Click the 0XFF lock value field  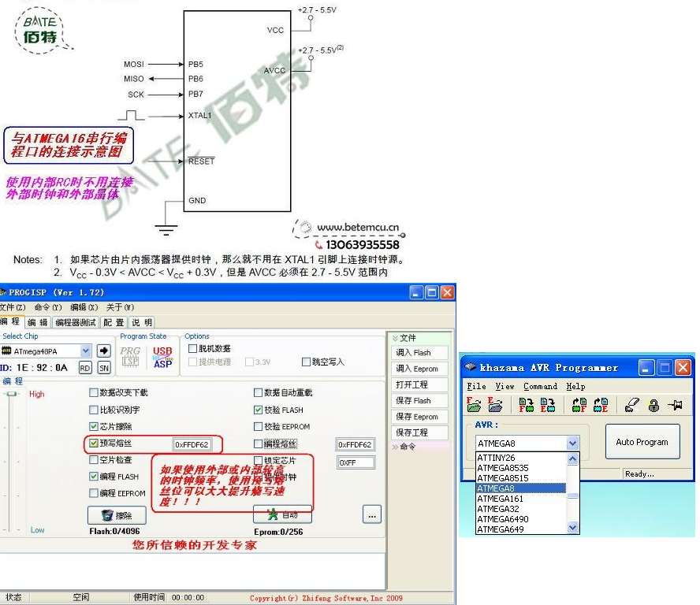(x=356, y=462)
